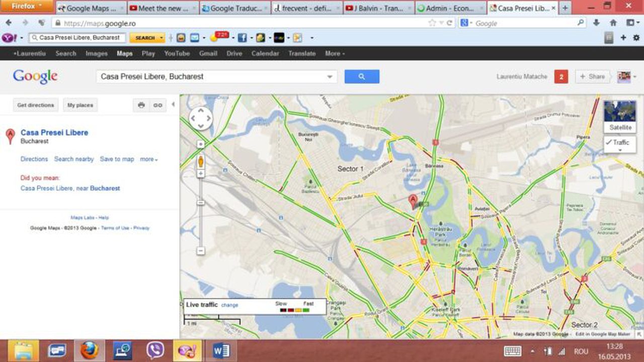Open the Help link in sidebar
644x362 pixels.
[x=104, y=218]
